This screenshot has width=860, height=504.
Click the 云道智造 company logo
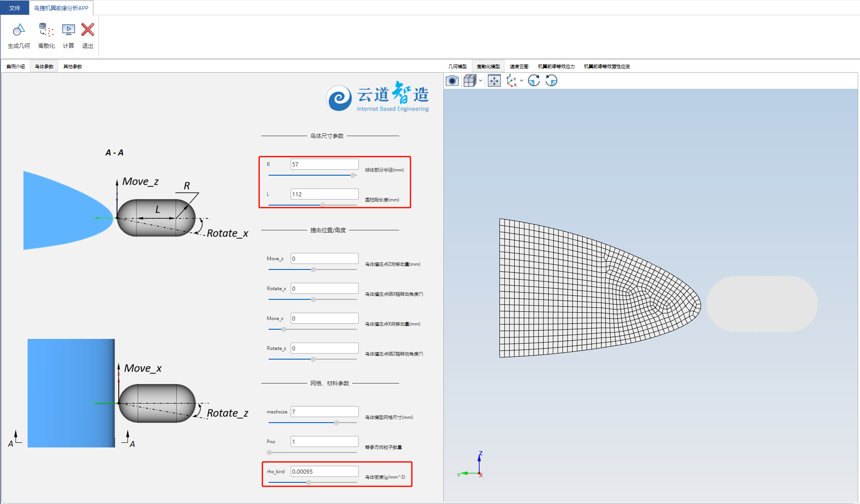coord(378,97)
